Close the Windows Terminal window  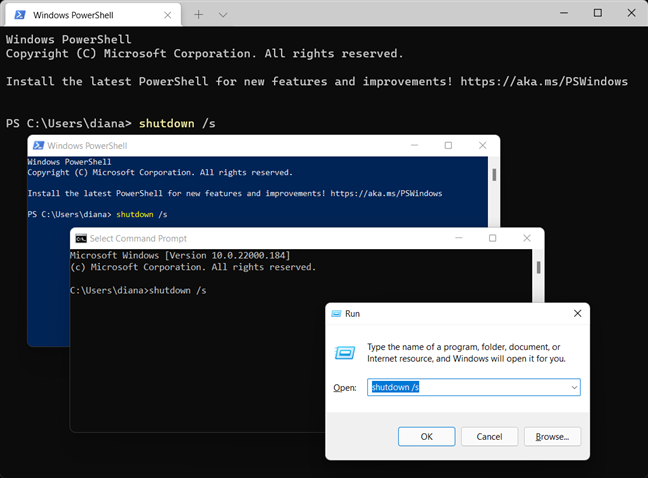[x=631, y=13]
